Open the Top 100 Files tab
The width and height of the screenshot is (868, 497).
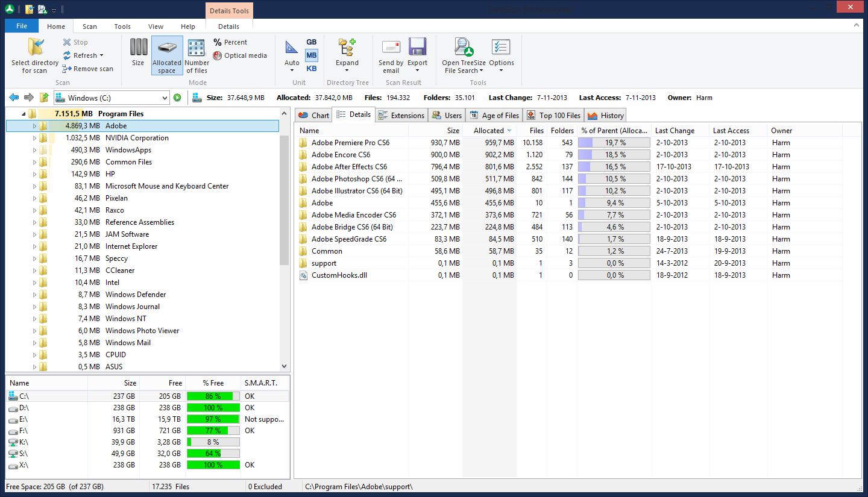(x=553, y=115)
